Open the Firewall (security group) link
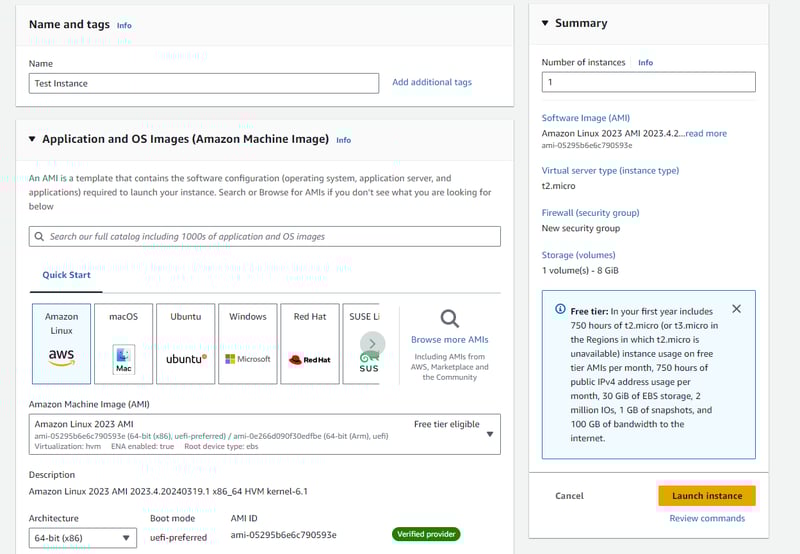Image resolution: width=800 pixels, height=554 pixels. pyautogui.click(x=590, y=213)
